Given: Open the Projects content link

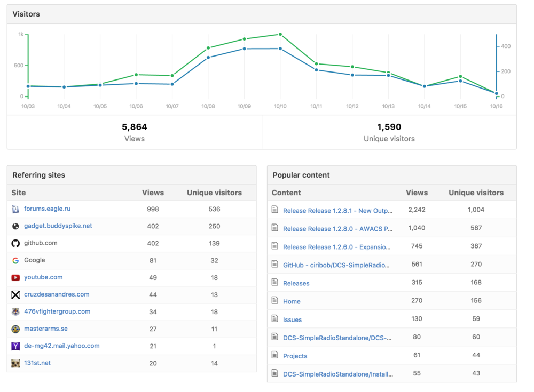Looking at the screenshot, I should point(295,356).
